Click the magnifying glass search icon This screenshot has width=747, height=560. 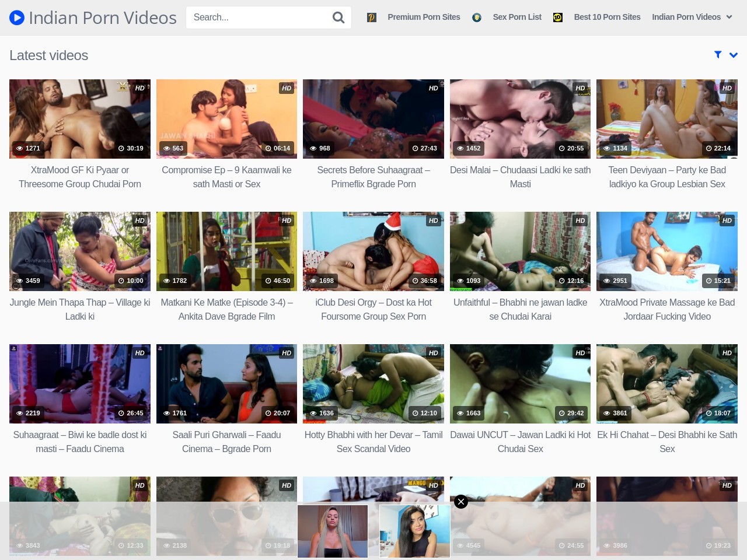(x=338, y=17)
